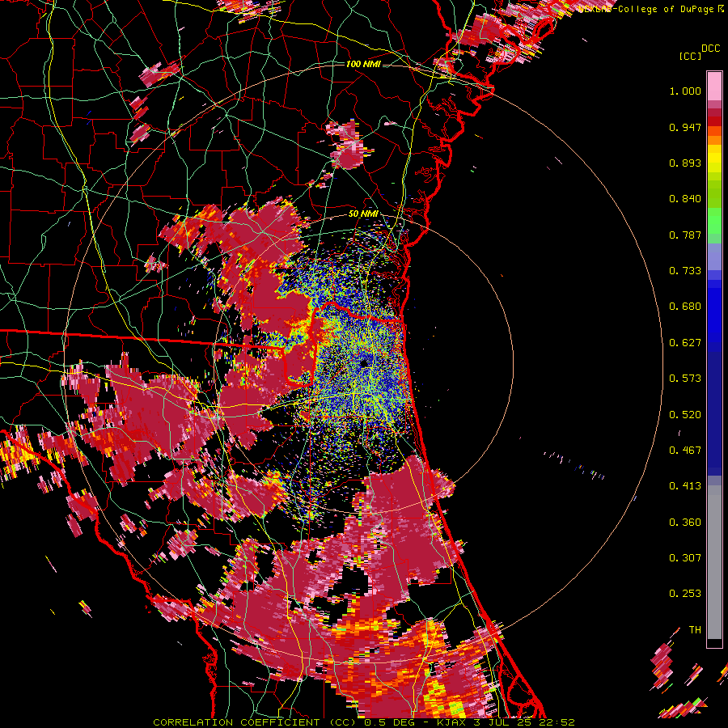Click the gray low-value segment of color bar
The height and width of the screenshot is (728, 728).
(x=714, y=562)
